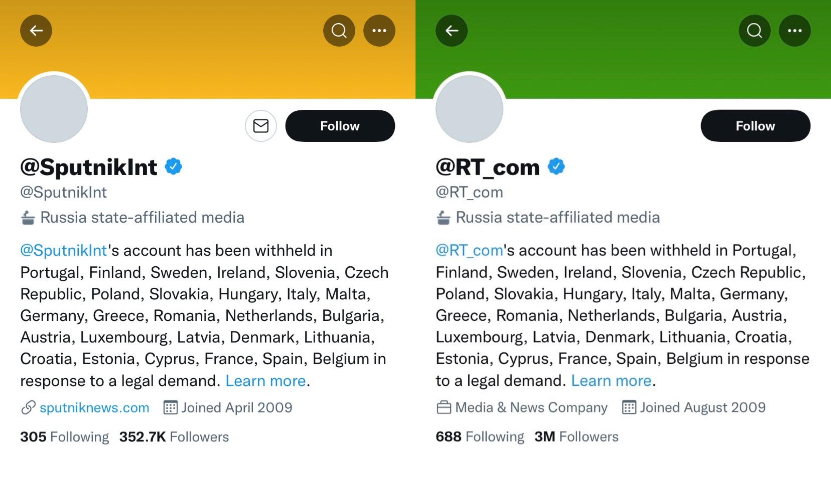Viewport: 831px width, 504px height.
Task: Search from the RT_com profile header
Action: coord(754,31)
